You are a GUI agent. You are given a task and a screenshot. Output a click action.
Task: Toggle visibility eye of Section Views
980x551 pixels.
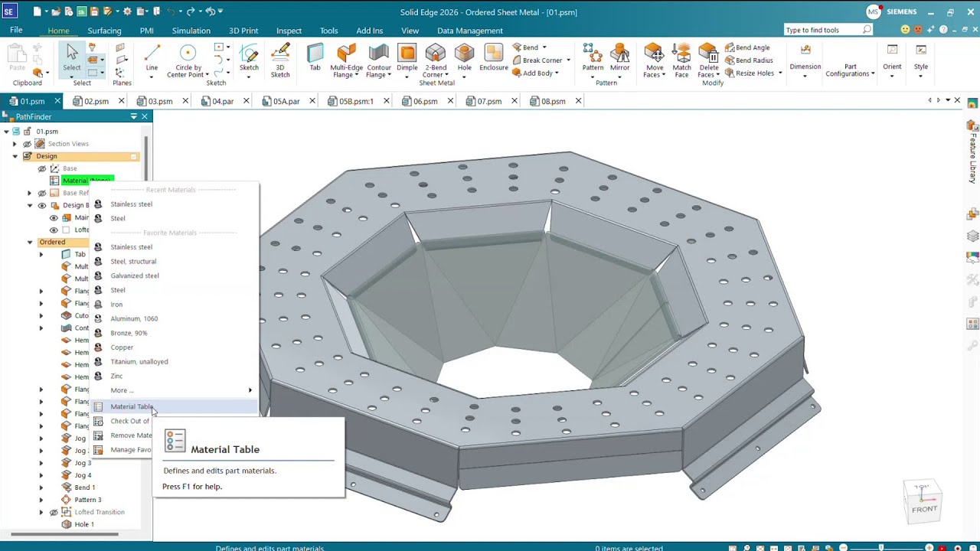(x=28, y=144)
